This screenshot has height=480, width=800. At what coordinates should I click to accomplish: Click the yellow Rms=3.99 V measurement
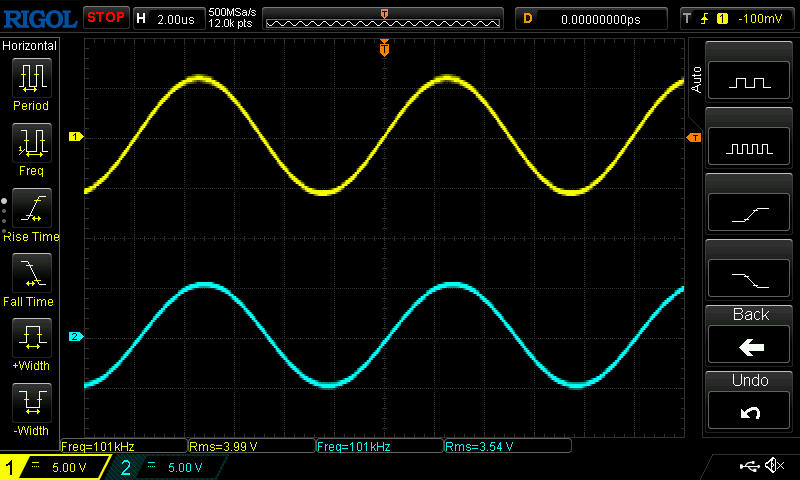[223, 447]
